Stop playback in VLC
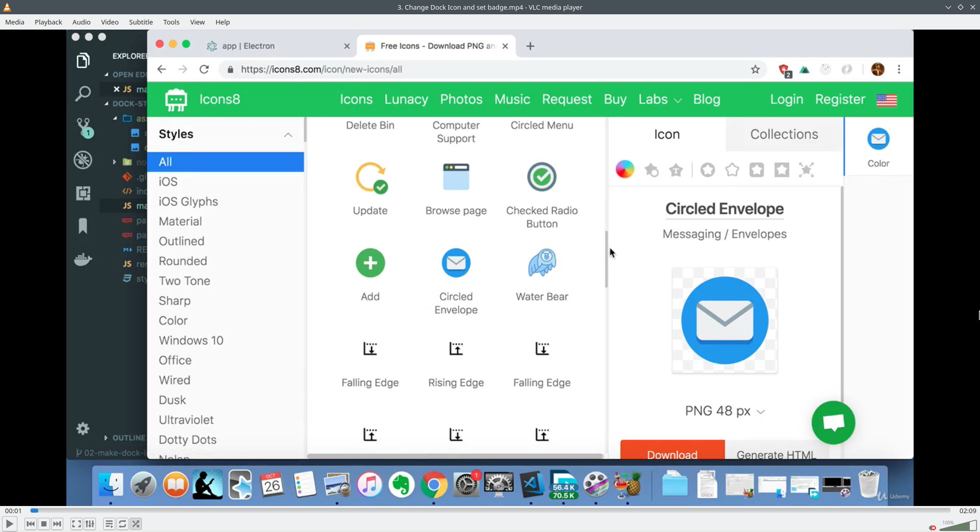Image resolution: width=980 pixels, height=532 pixels. [44, 524]
